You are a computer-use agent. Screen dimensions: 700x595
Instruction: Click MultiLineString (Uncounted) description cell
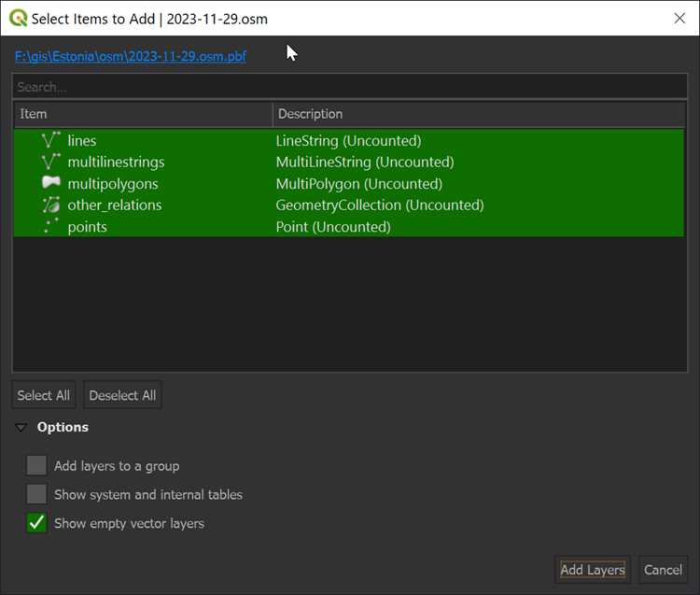click(365, 162)
